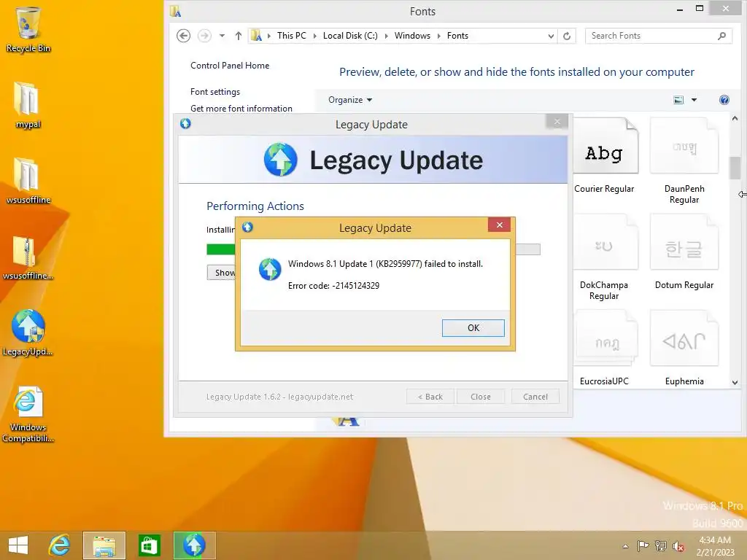Open Windows Compatibility desktop shortcut
Viewport: 747px width, 560px height.
(x=28, y=414)
